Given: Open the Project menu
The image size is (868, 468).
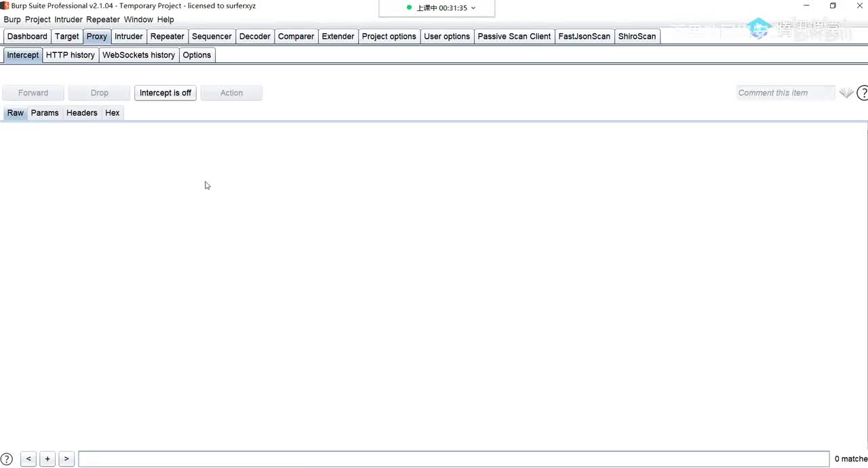Looking at the screenshot, I should click(38, 20).
